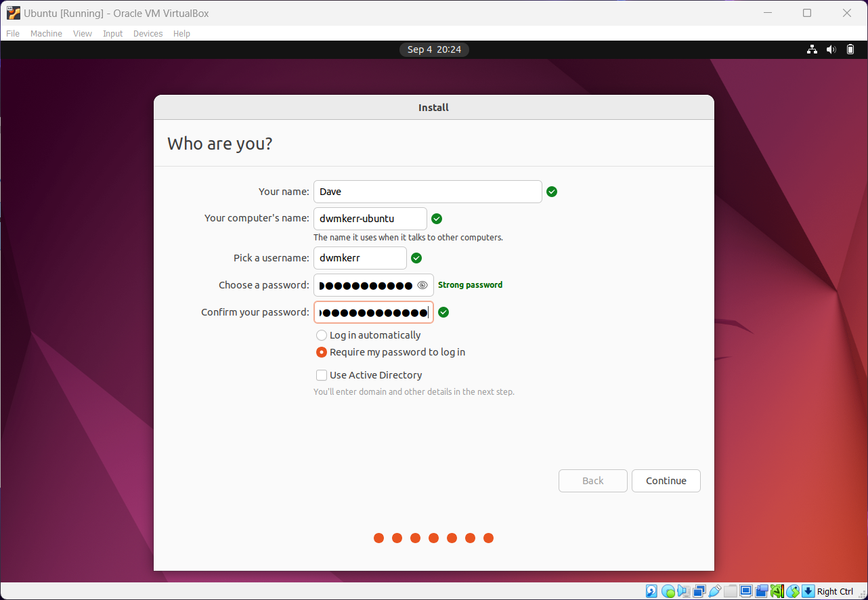Screen dimensions: 868x600
Task: Click the shared folders status icon
Action: [731, 591]
